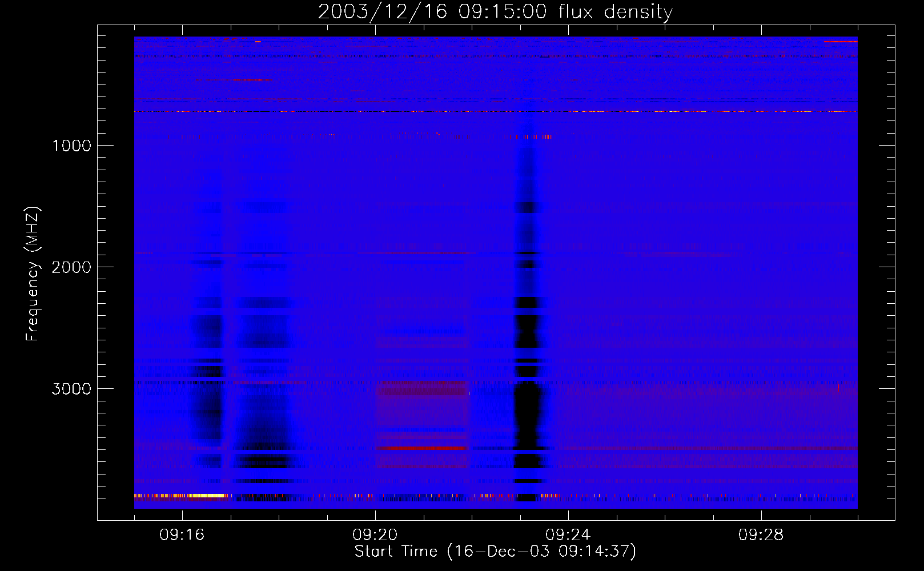The width and height of the screenshot is (924, 571).
Task: Click the plot title '2003/12/16 09:15:00 flux density'
Action: coord(495,12)
